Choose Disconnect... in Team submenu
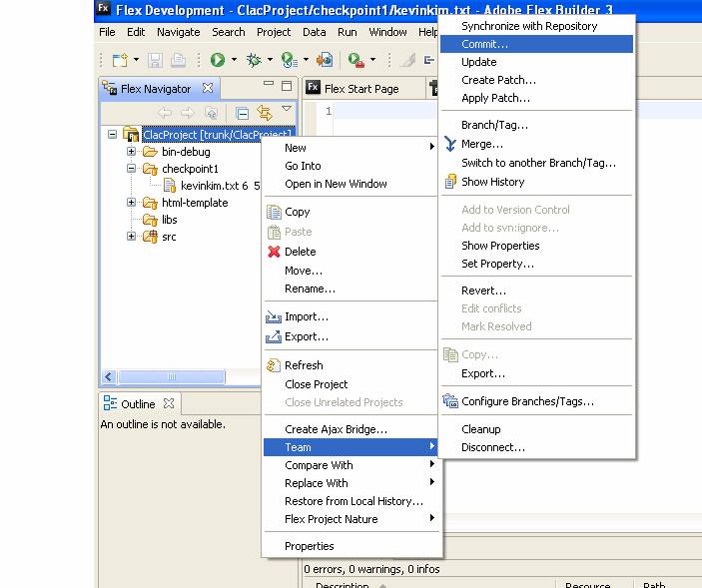The image size is (702, 588). pos(536,447)
